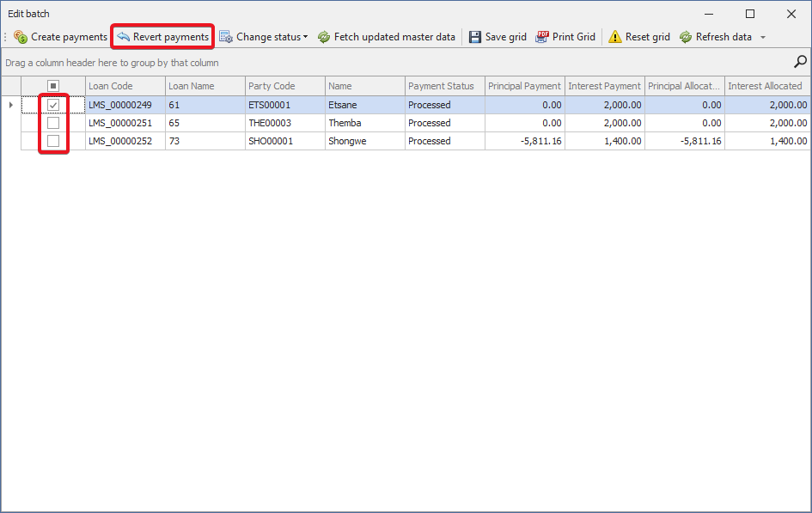
Task: Select the Themba name cell
Action: click(364, 123)
